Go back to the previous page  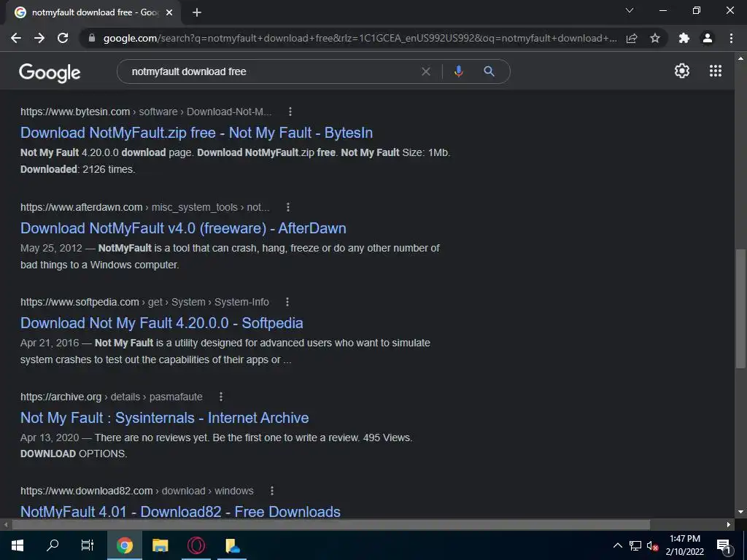coord(16,38)
